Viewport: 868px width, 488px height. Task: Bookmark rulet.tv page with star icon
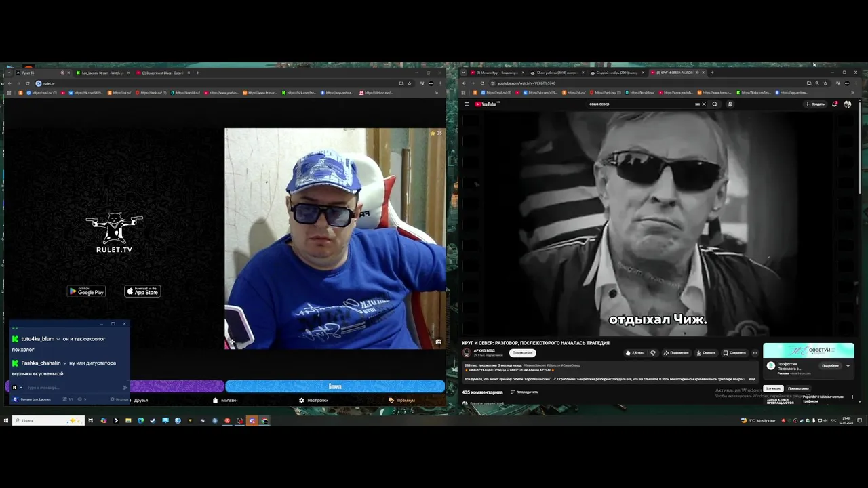[410, 83]
